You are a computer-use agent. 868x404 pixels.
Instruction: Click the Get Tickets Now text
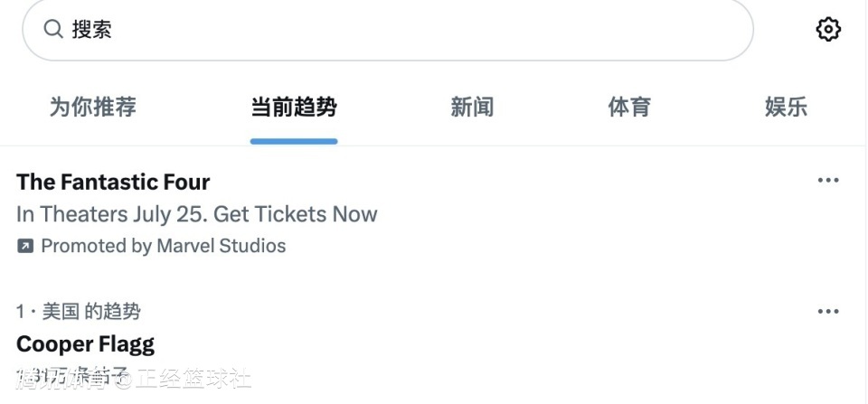pyautogui.click(x=296, y=214)
